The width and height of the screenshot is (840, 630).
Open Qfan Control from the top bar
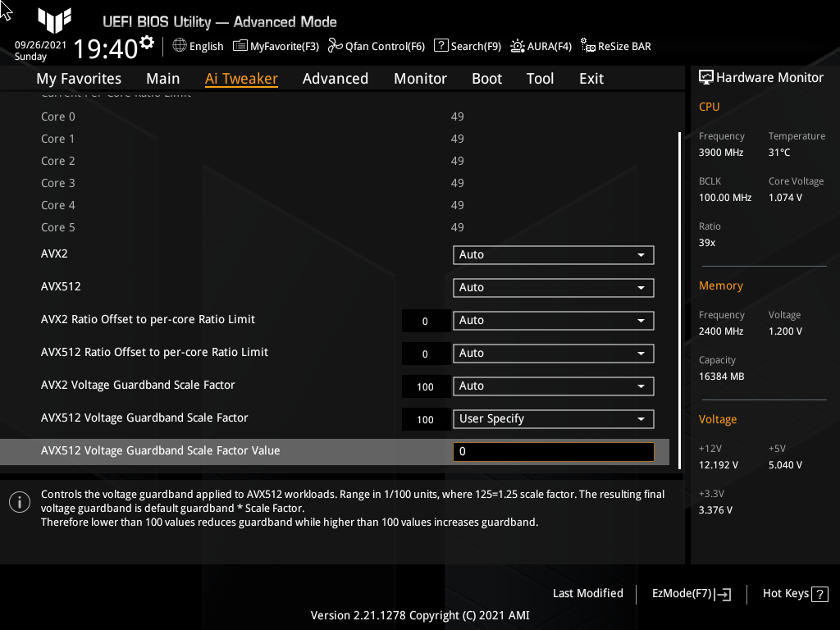(376, 46)
